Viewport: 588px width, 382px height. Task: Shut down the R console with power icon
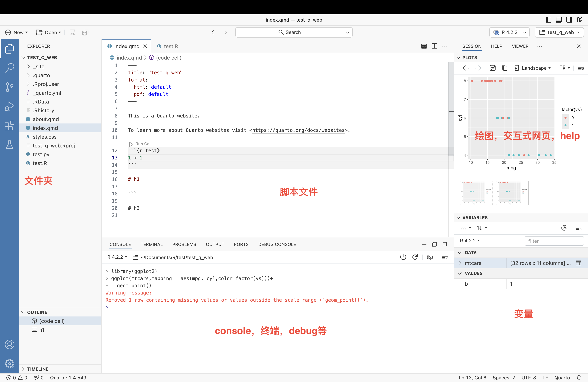click(x=403, y=257)
